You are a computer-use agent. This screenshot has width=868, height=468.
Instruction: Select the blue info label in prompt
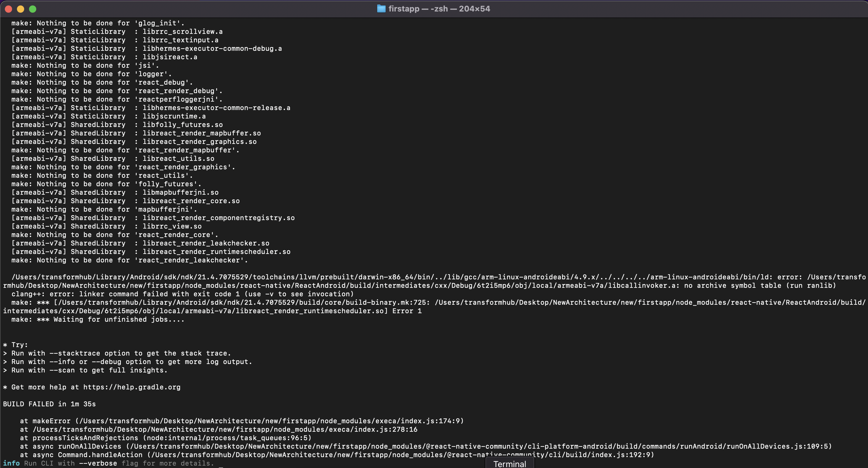pos(11,463)
